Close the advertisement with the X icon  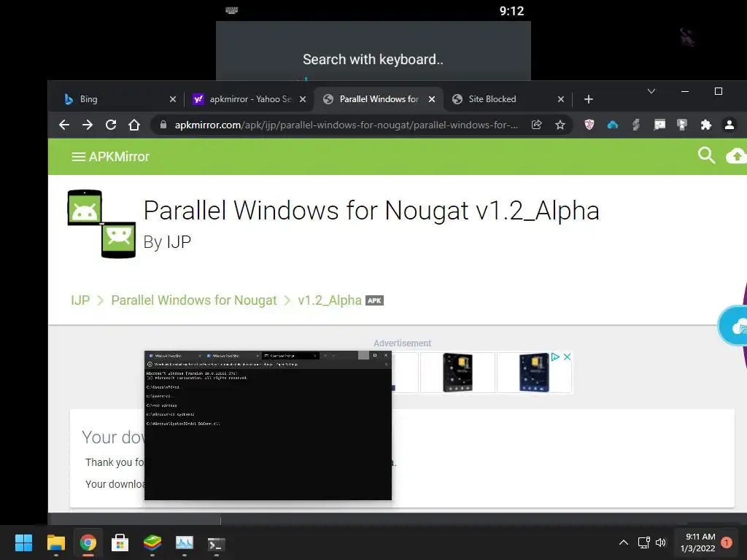pos(567,357)
